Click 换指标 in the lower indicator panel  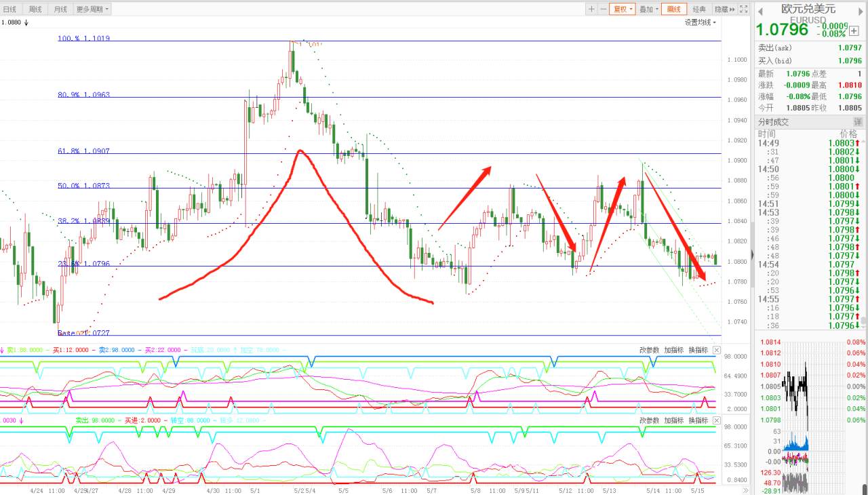698,420
